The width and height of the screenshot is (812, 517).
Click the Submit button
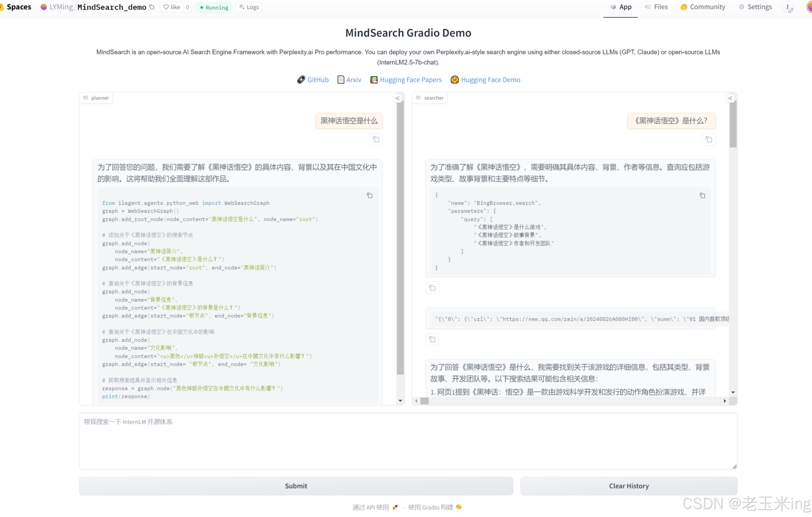point(296,486)
